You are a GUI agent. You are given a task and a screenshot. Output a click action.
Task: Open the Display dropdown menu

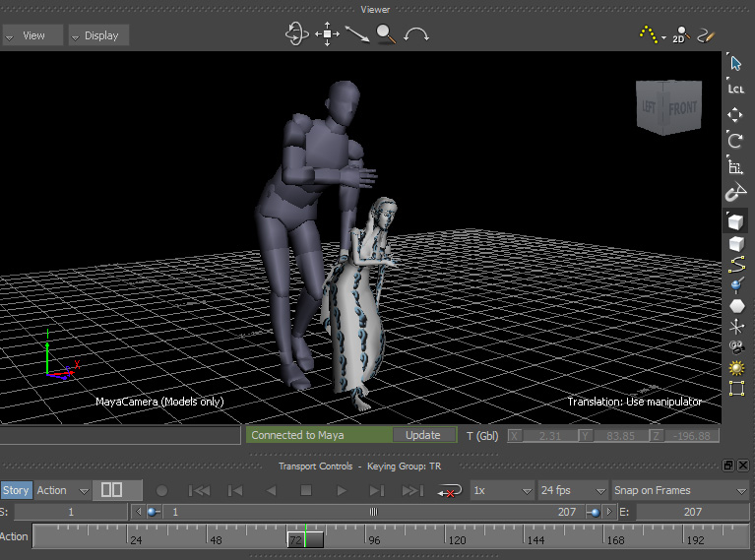click(x=98, y=35)
